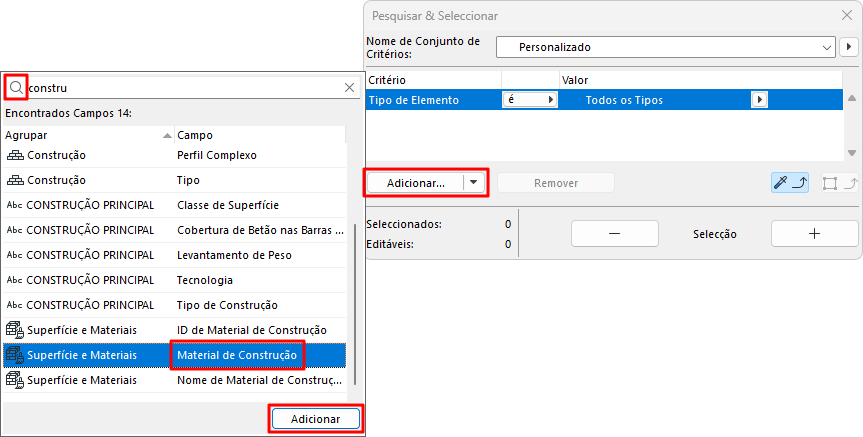This screenshot has width=863, height=437.
Task: Select the Tipo de Construção field
Action: click(x=227, y=305)
